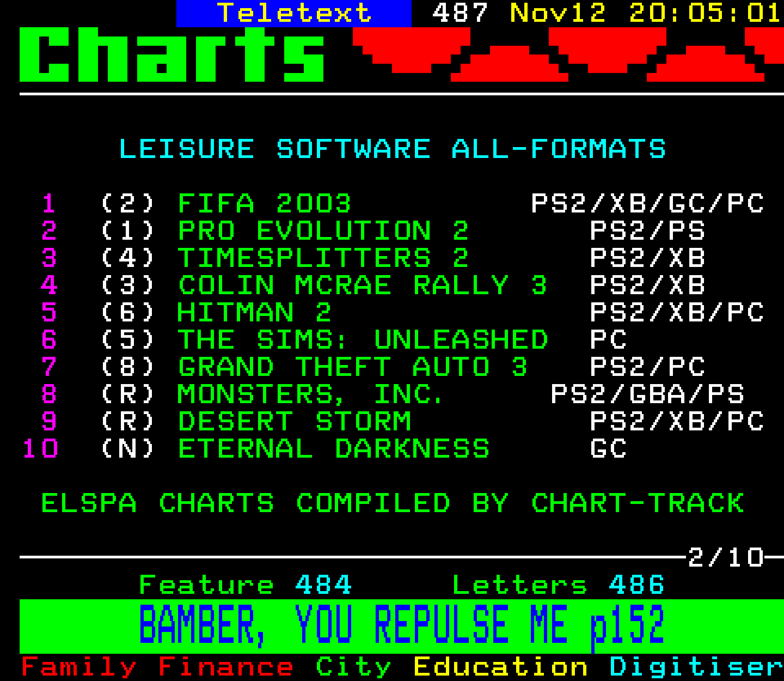
Task: Click the "BAMBER, YOU REPULSE ME p152" banner
Action: tap(401, 626)
